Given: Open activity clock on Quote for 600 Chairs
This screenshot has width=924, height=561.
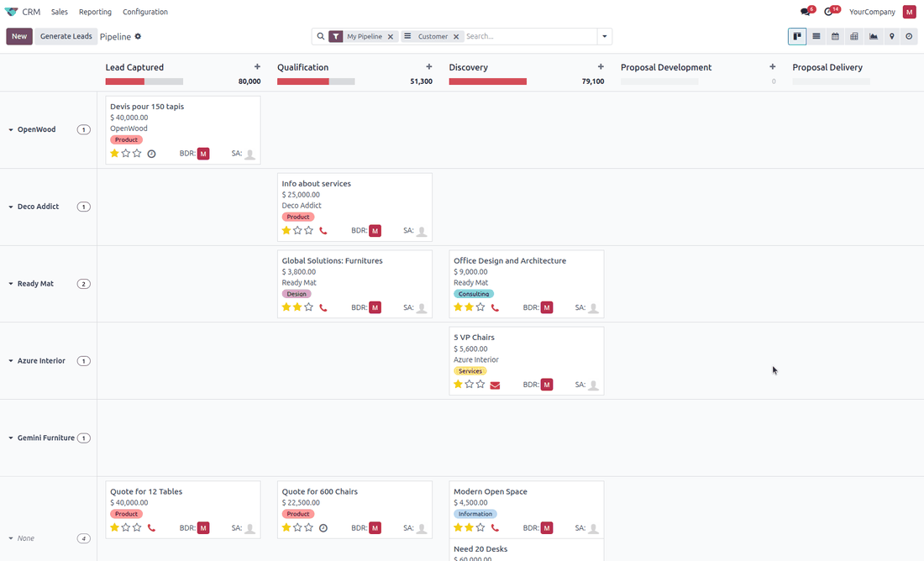Looking at the screenshot, I should point(323,528).
